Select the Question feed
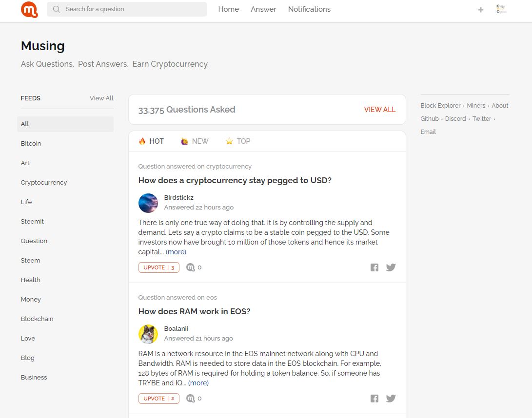This screenshot has width=532, height=418. point(34,241)
